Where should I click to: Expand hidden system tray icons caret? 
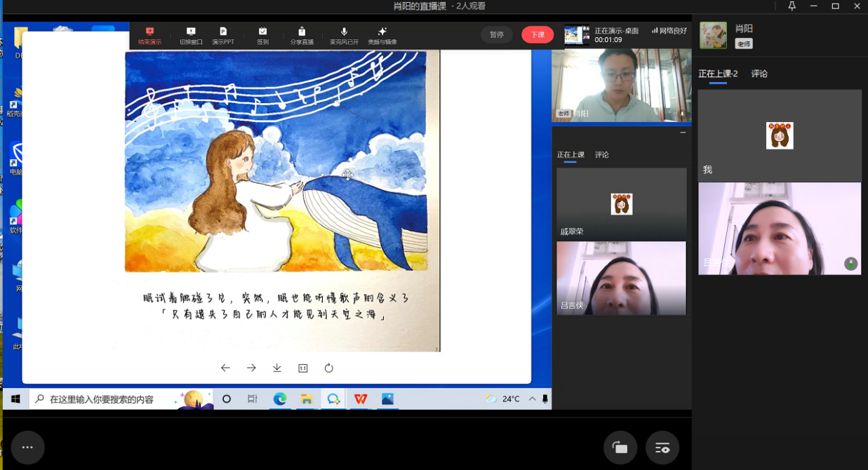pos(533,399)
